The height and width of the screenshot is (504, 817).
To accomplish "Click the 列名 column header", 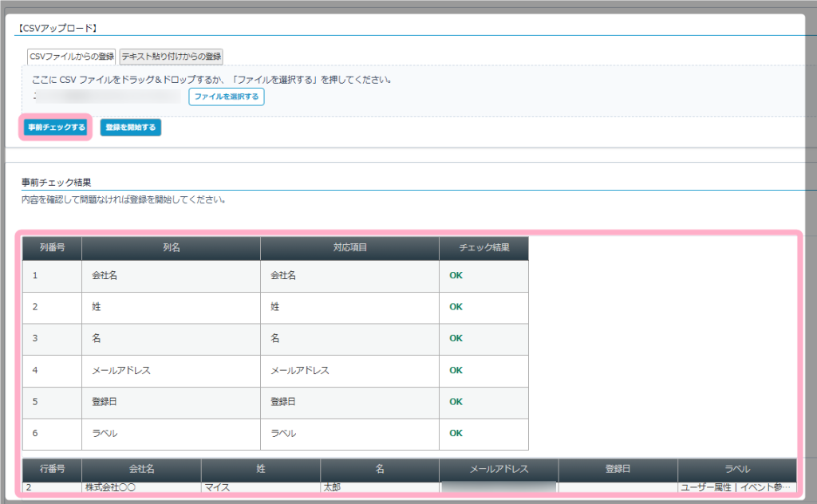I will click(x=171, y=248).
